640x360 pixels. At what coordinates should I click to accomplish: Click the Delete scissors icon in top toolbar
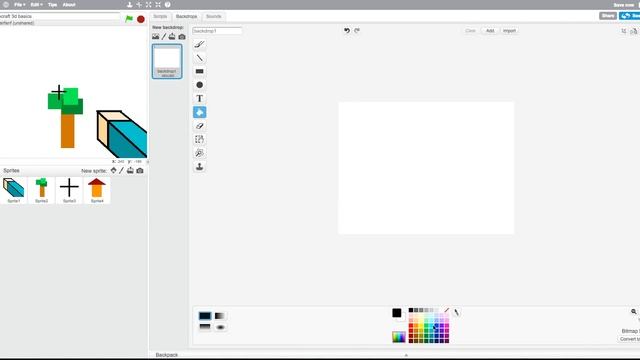click(x=139, y=5)
